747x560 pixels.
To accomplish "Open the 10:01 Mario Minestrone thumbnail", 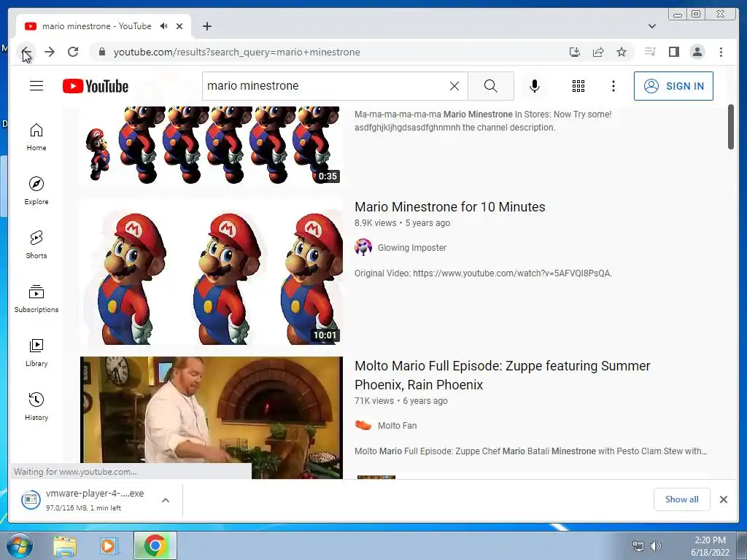I will (211, 271).
